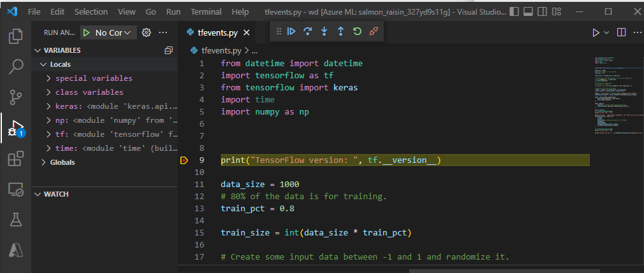The height and width of the screenshot is (273, 644).
Task: Click Step Over in debug toolbar
Action: tap(308, 31)
